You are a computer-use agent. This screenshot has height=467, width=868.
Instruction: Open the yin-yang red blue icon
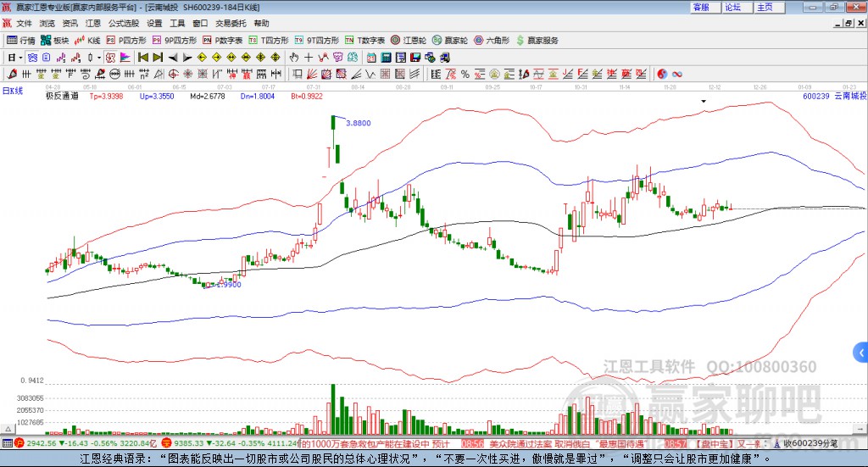point(662,74)
